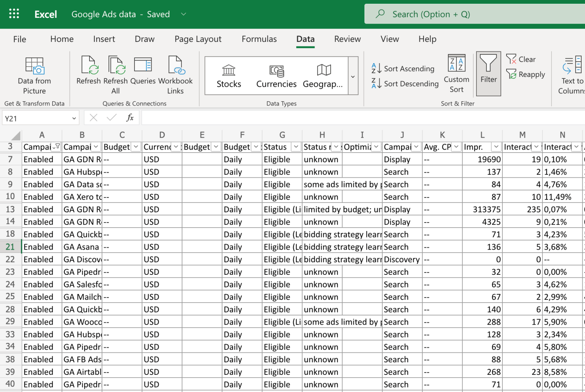Toggle the filter on the Currency column

pyautogui.click(x=176, y=147)
